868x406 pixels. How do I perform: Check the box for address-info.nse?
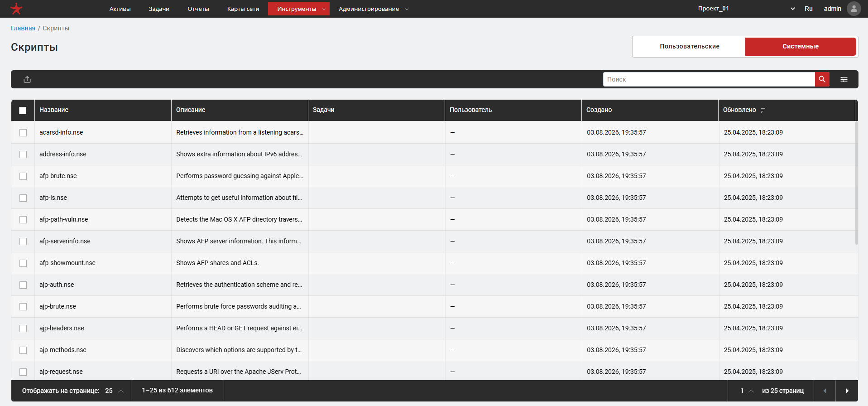pos(23,155)
